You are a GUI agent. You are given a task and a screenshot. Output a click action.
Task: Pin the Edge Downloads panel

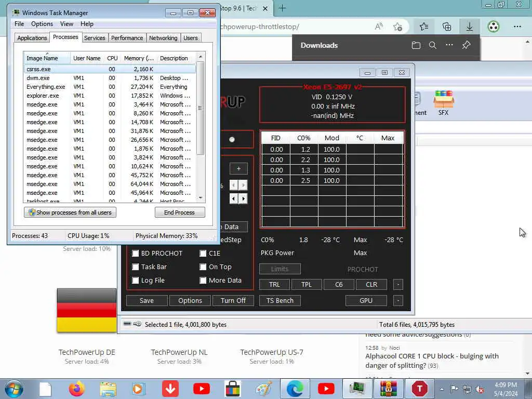point(466,45)
